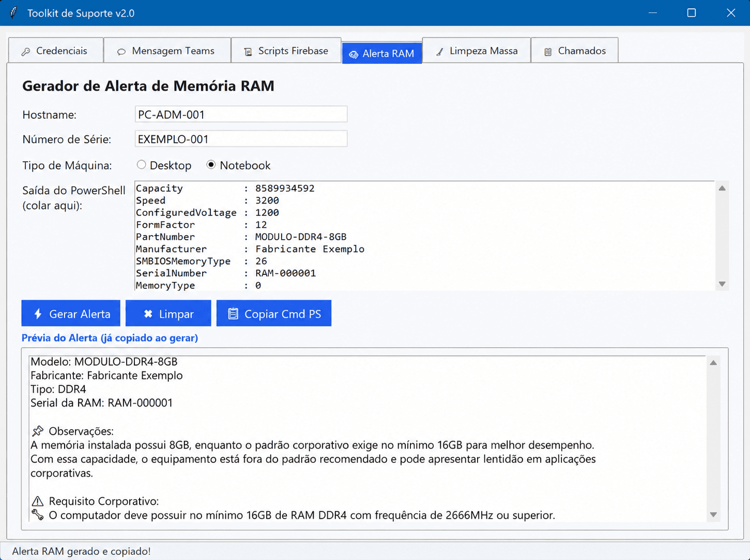This screenshot has width=750, height=560.
Task: Click the 'Gerador de Alerta de Memória RAM' heading
Action: 148,86
